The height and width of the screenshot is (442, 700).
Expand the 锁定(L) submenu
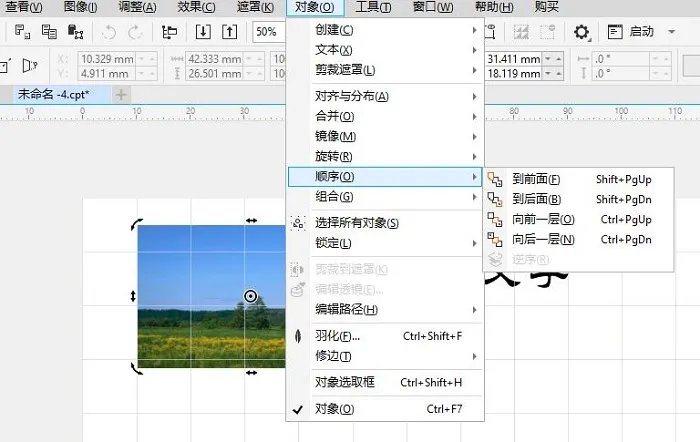385,243
